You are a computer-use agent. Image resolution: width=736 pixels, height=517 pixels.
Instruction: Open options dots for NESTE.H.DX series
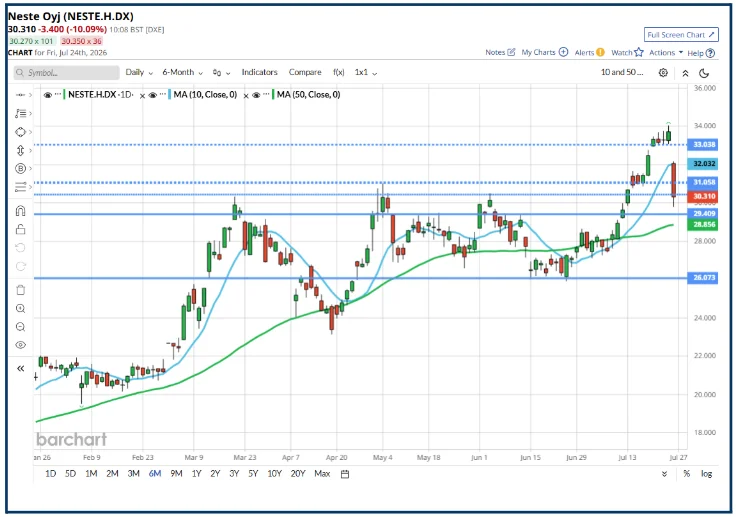(x=58, y=94)
